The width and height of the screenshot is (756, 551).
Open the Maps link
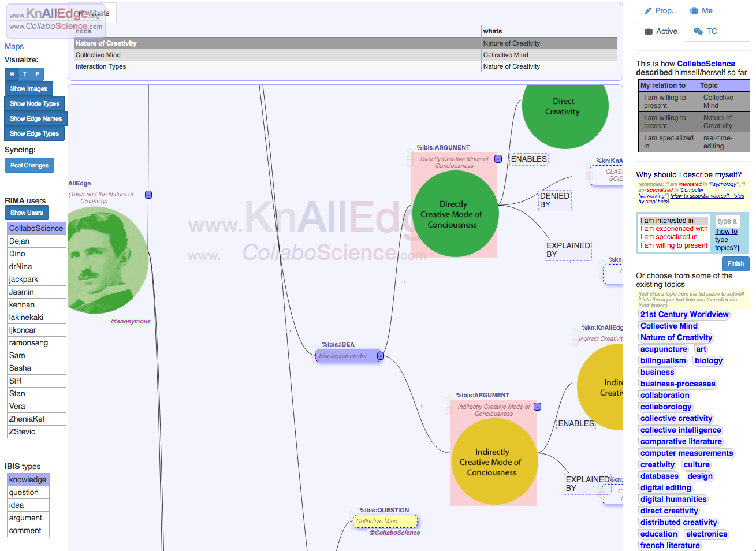pos(14,46)
